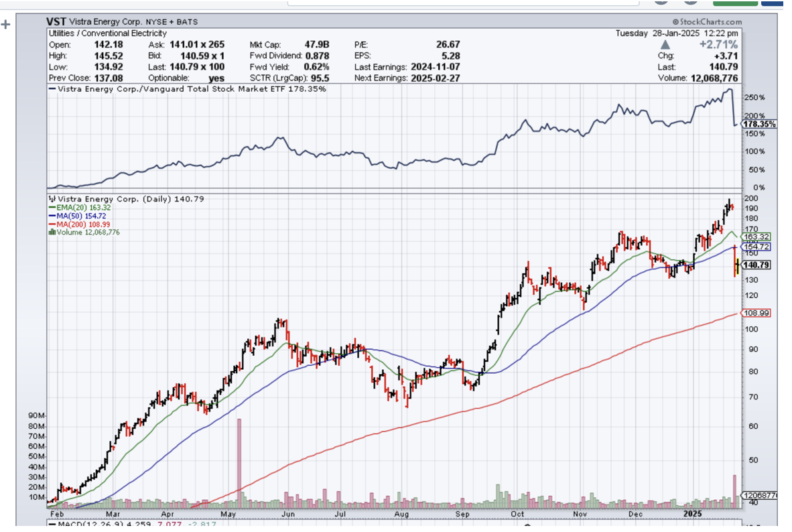Click the candlestick icon before the Daily legend
This screenshot has height=532, width=792.
[52, 199]
